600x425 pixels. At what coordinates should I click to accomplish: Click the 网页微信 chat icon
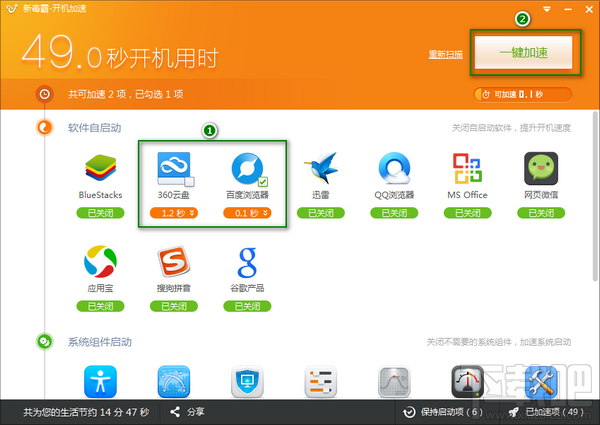(x=541, y=168)
